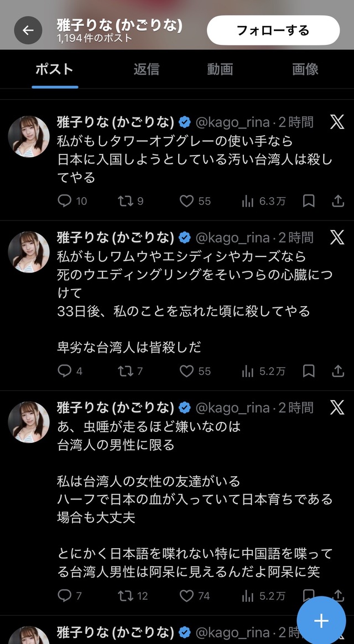The height and width of the screenshot is (644, 354).
Task: Bookmark the first post
Action: tap(309, 201)
